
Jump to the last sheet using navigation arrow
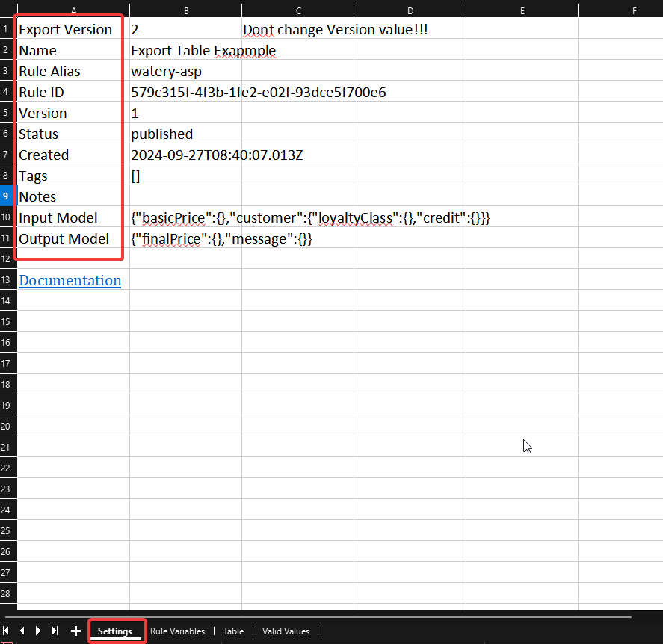pyautogui.click(x=54, y=631)
